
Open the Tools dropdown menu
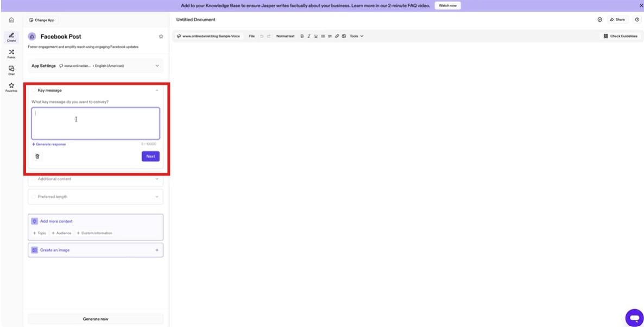(357, 36)
